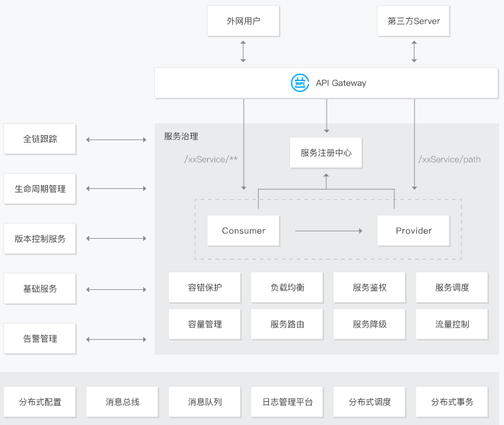Click the 容错保护 module
The height and width of the screenshot is (425, 504).
(x=205, y=287)
